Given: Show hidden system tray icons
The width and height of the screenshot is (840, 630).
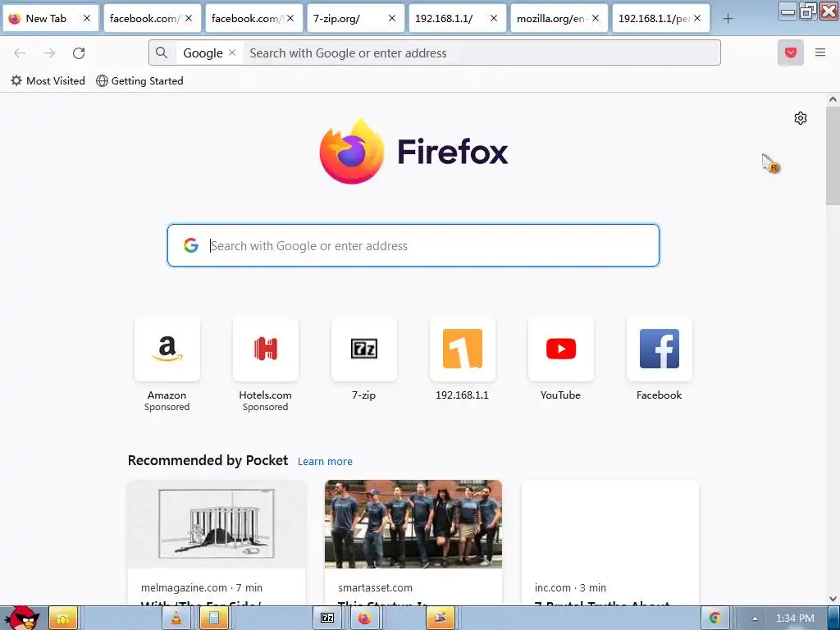Looking at the screenshot, I should pyautogui.click(x=755, y=619).
